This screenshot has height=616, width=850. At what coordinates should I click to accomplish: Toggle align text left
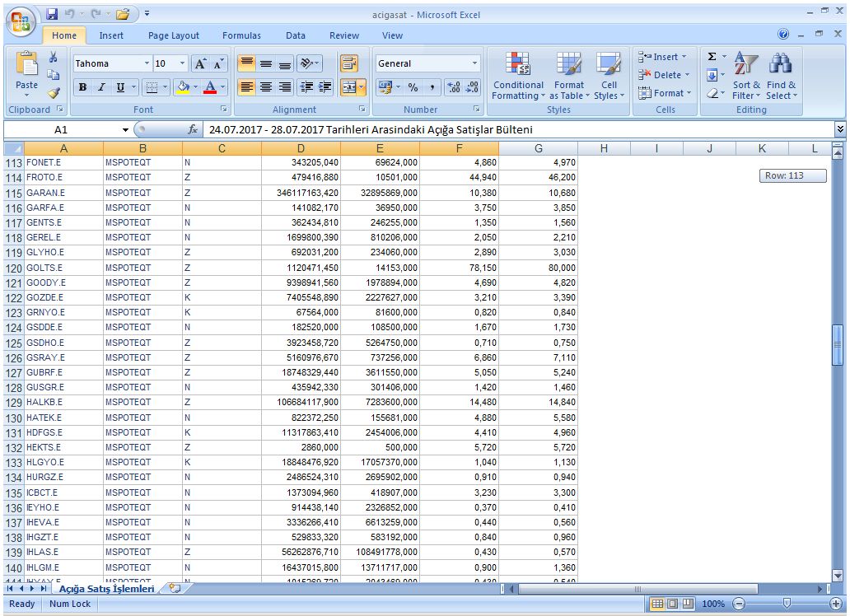246,86
